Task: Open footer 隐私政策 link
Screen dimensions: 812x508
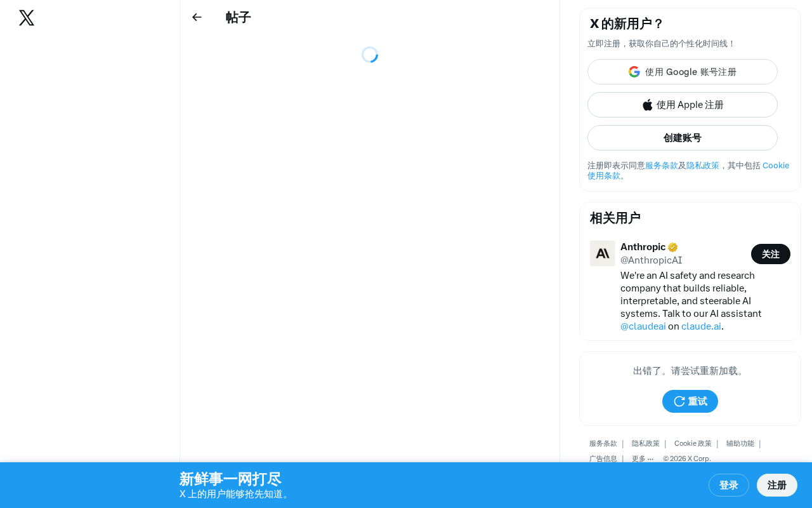Action: point(646,443)
